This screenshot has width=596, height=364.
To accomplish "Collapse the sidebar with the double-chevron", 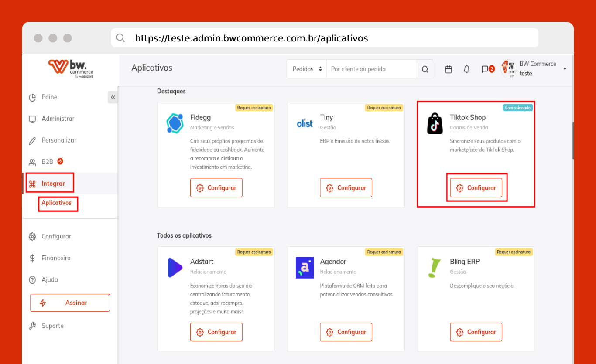I will click(113, 97).
